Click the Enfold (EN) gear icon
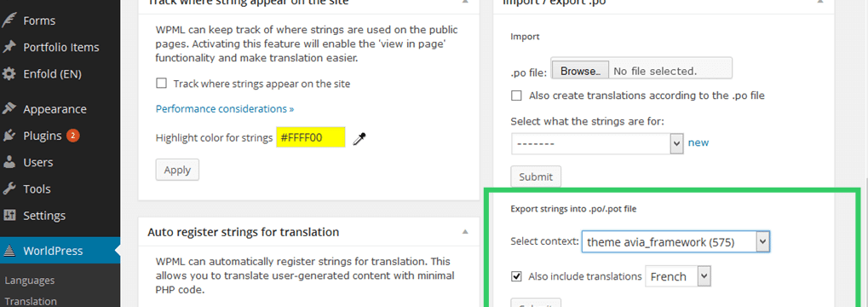868x307 pixels. click(x=9, y=73)
